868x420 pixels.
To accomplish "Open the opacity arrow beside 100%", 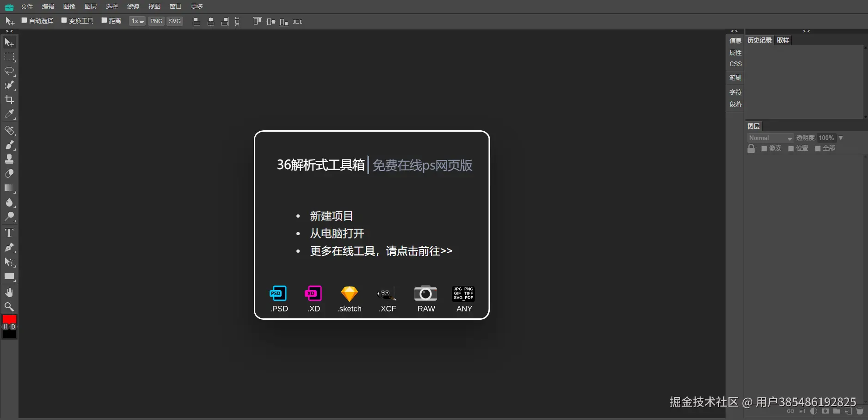I will [841, 138].
